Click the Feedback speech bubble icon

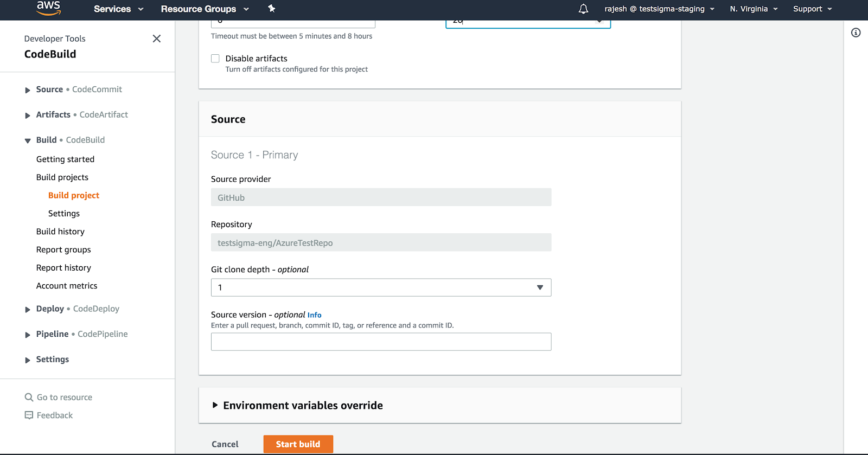click(29, 415)
